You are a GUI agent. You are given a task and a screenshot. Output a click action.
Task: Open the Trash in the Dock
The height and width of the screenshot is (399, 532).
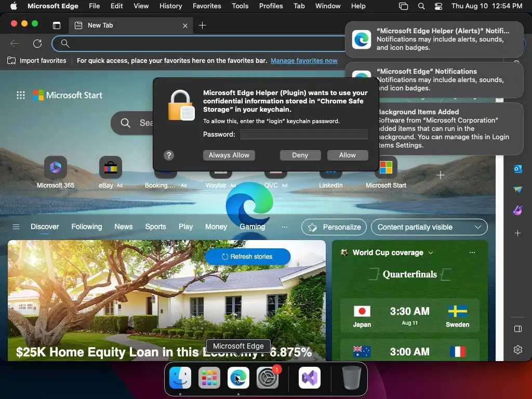pyautogui.click(x=352, y=378)
